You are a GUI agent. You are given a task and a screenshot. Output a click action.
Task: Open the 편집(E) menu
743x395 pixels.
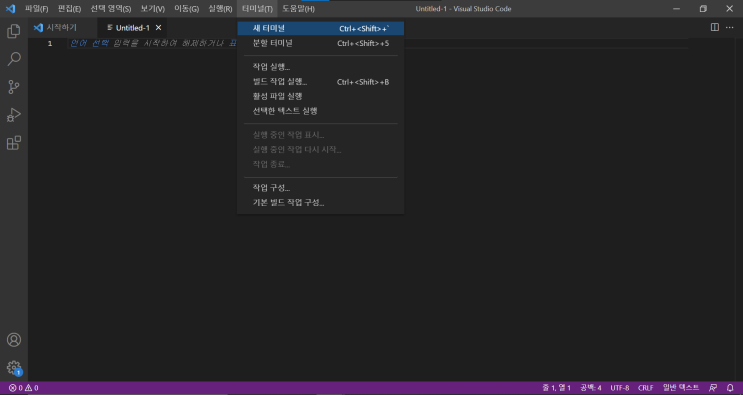point(69,9)
